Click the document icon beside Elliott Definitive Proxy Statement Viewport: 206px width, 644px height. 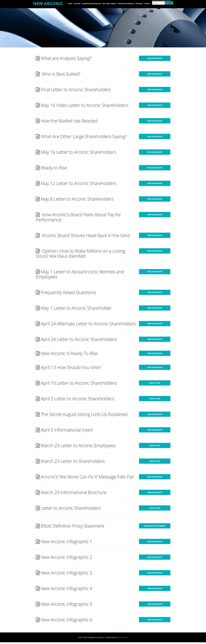38,526
